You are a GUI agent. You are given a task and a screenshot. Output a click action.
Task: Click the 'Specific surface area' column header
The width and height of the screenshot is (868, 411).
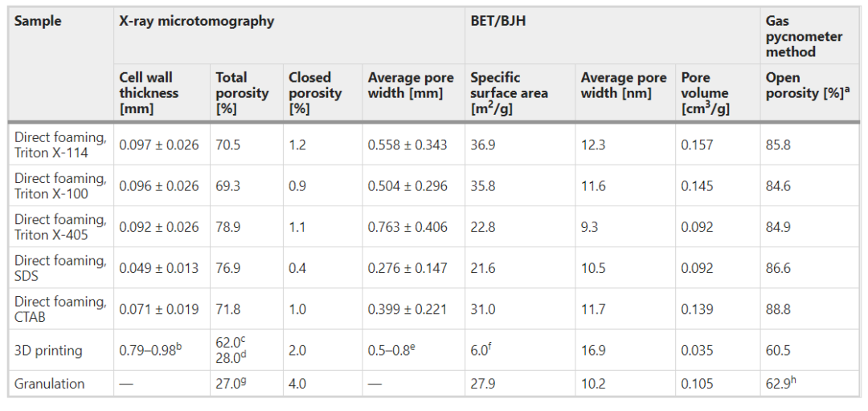point(506,92)
